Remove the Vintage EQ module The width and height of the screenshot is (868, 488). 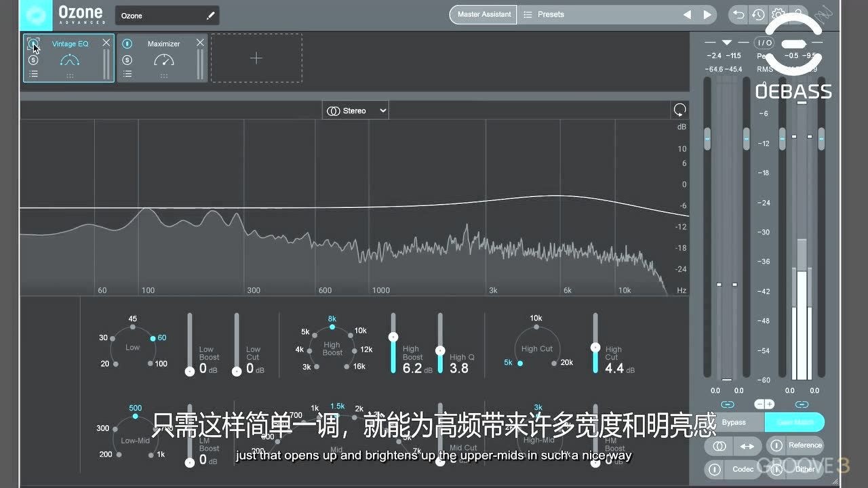click(x=106, y=43)
